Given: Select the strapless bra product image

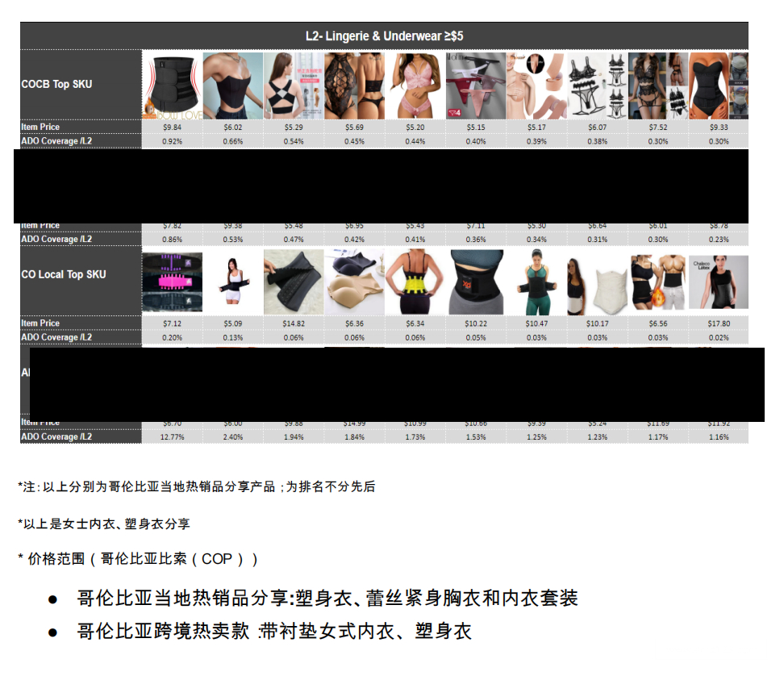Looking at the screenshot, I should [x=232, y=86].
